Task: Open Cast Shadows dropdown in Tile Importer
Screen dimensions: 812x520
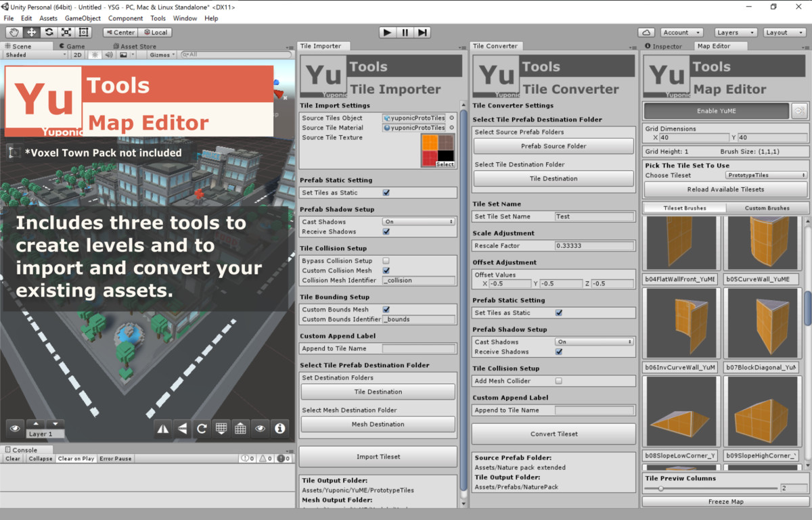Action: 418,222
